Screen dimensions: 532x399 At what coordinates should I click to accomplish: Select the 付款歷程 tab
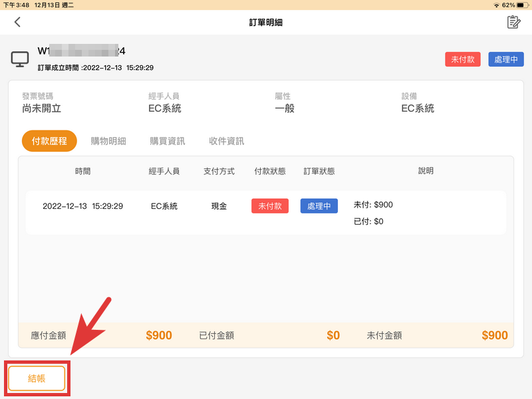[49, 140]
